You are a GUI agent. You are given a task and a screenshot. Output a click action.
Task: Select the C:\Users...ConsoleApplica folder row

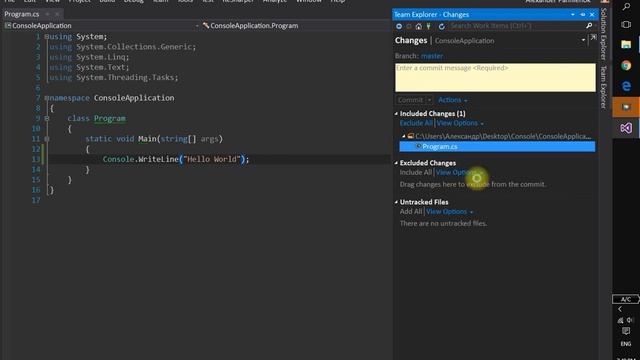499,136
